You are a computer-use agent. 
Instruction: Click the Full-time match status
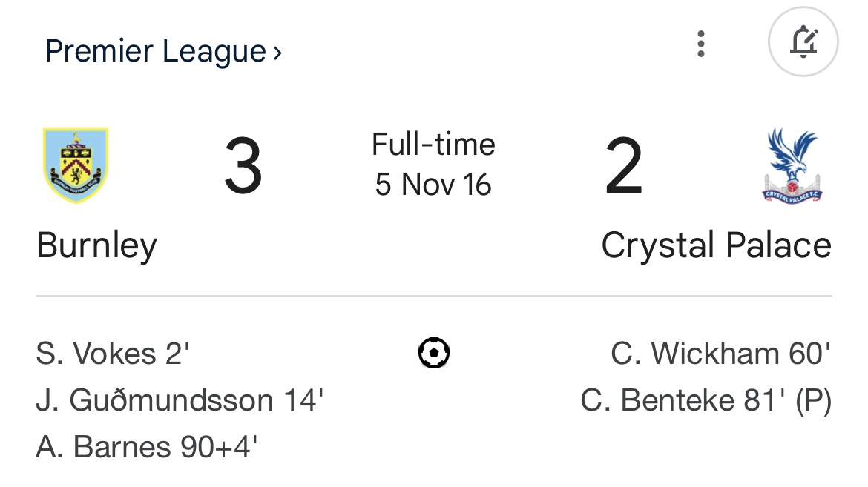click(433, 144)
